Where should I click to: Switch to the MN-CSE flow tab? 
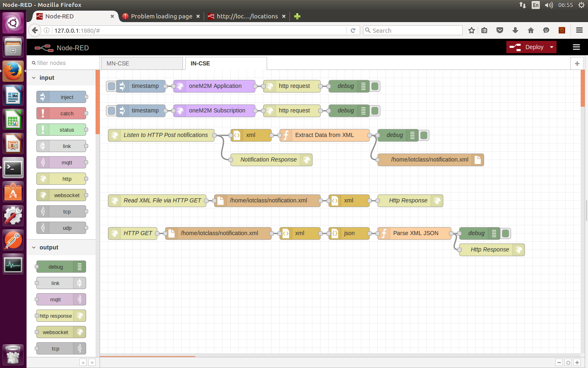click(x=142, y=63)
